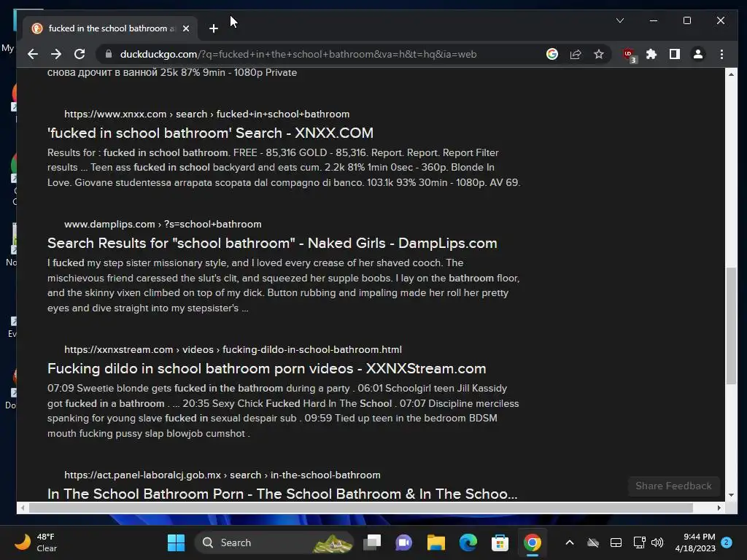Open Microsoft Store from taskbar
747x560 pixels.
tap(500, 542)
